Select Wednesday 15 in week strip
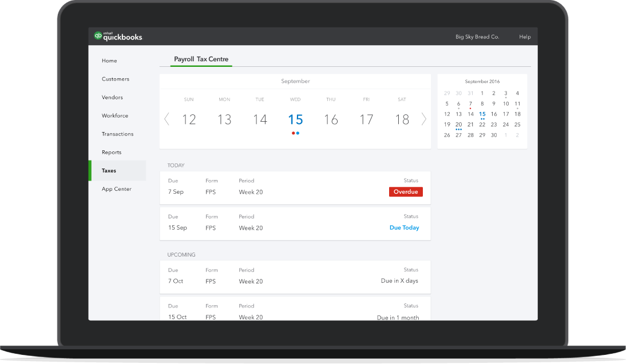Viewport: 626px width, 364px height. 295,119
